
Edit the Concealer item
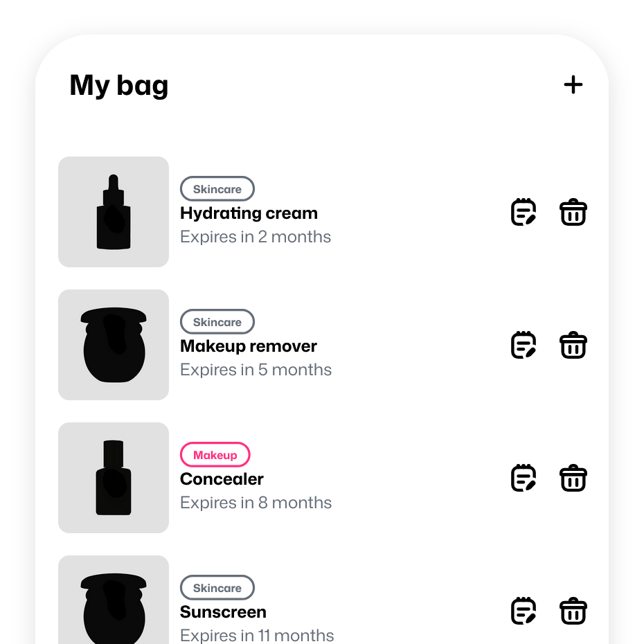pos(524,478)
